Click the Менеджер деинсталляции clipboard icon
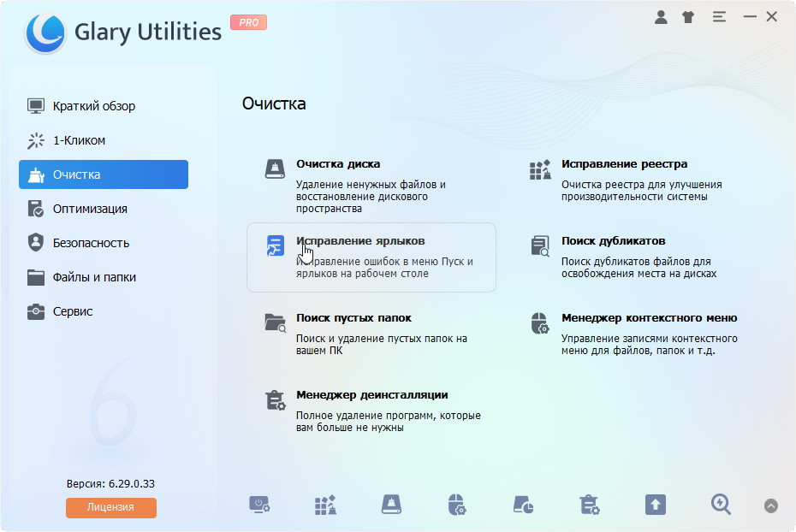The height and width of the screenshot is (532, 796). [275, 400]
